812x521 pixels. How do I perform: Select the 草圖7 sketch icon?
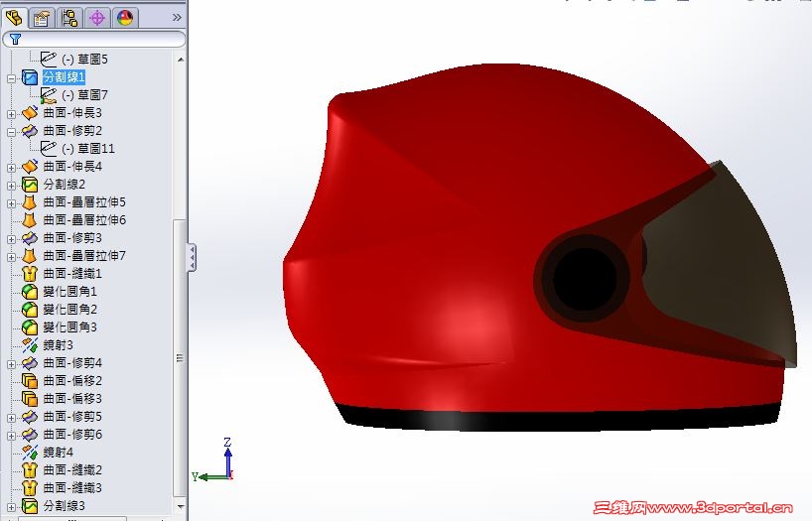point(49,95)
